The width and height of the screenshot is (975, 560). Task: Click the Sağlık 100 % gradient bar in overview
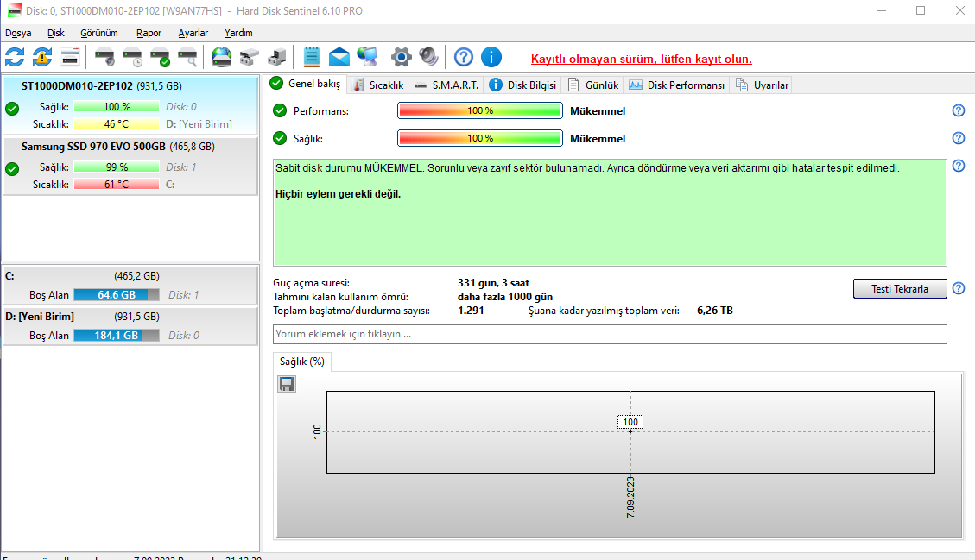(480, 138)
